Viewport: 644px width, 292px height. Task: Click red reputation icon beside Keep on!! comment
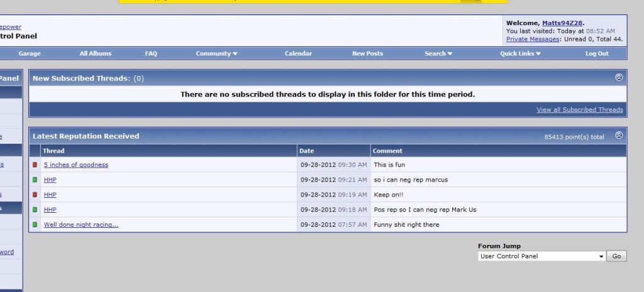tap(35, 195)
